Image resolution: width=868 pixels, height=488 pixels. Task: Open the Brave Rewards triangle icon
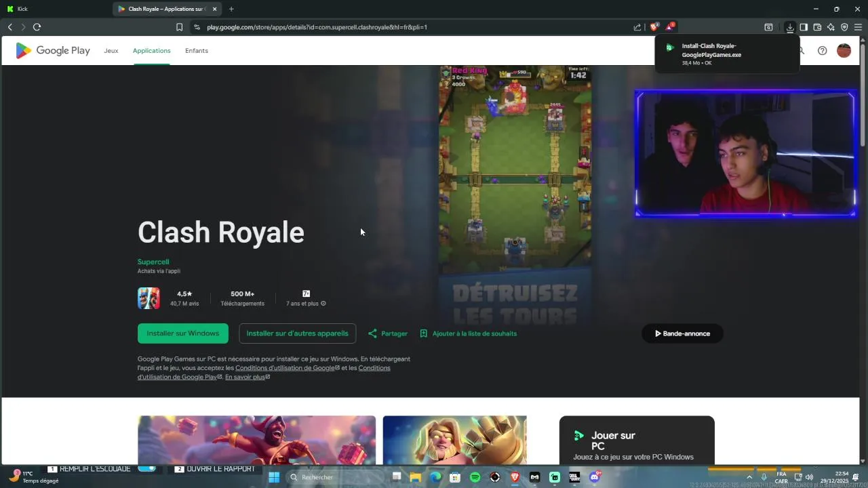tap(669, 27)
